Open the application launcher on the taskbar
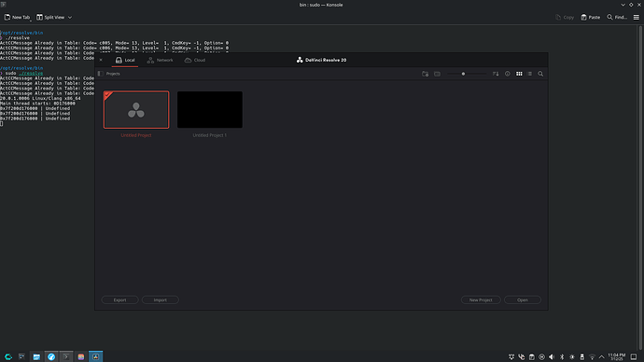Screen dimensions: 644x362 pos(7,356)
